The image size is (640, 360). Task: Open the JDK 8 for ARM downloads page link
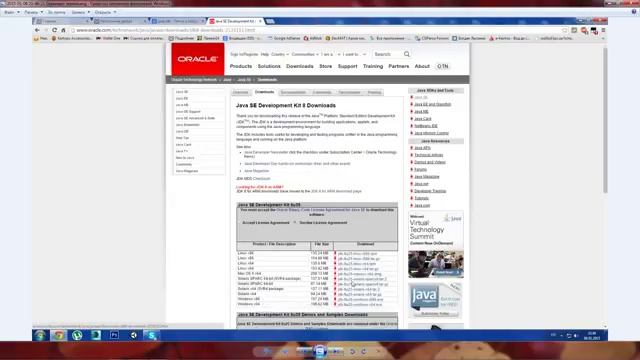click(x=336, y=191)
